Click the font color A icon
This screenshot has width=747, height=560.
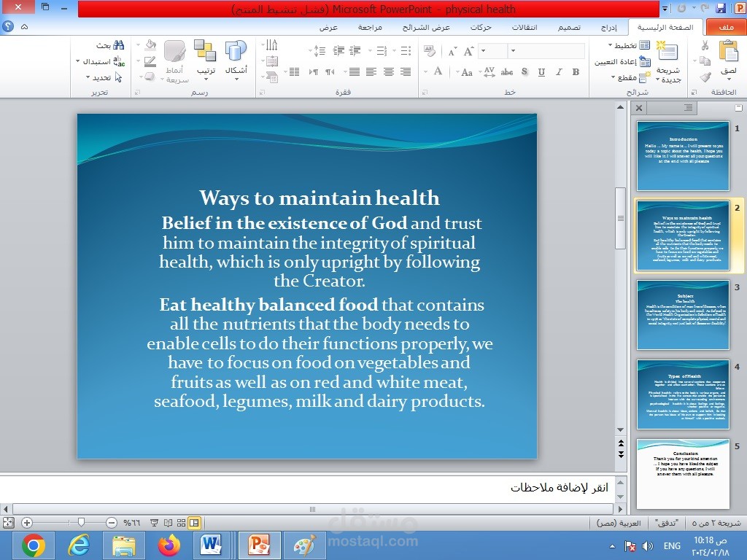coord(438,71)
